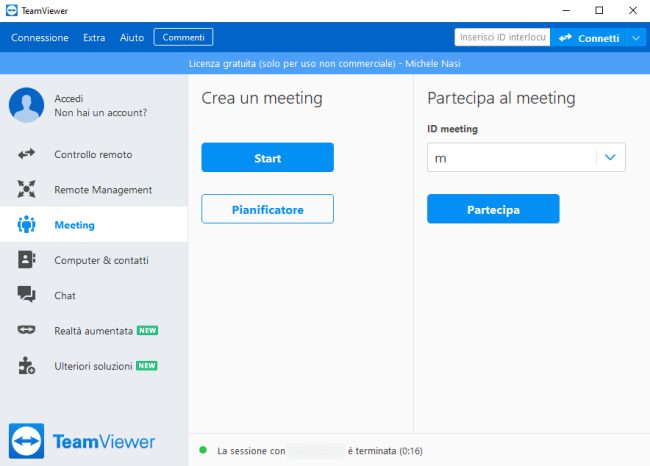650x466 pixels.
Task: Click into the ID meeting text field
Action: pos(512,158)
